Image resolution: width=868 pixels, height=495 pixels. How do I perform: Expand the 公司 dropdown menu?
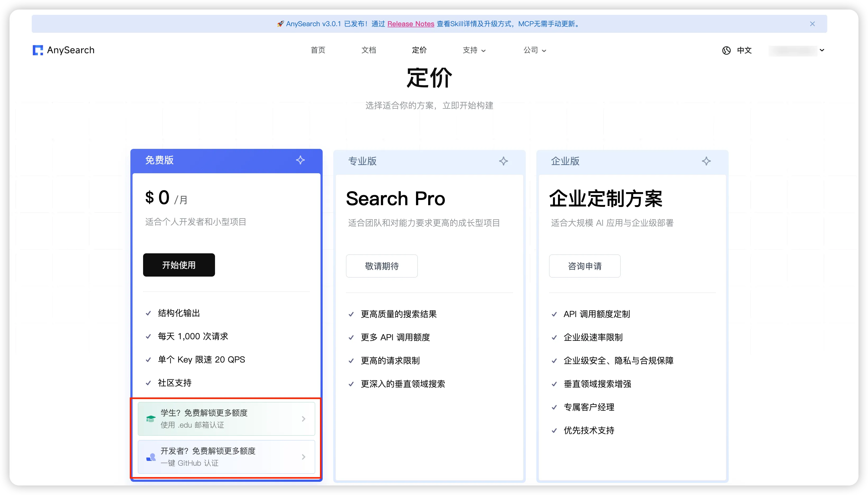coord(534,50)
